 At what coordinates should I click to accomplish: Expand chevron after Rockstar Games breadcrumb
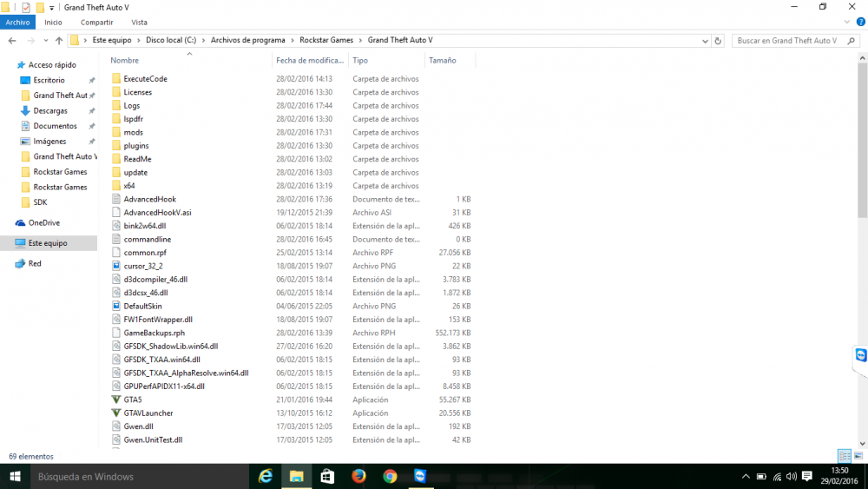pos(360,41)
